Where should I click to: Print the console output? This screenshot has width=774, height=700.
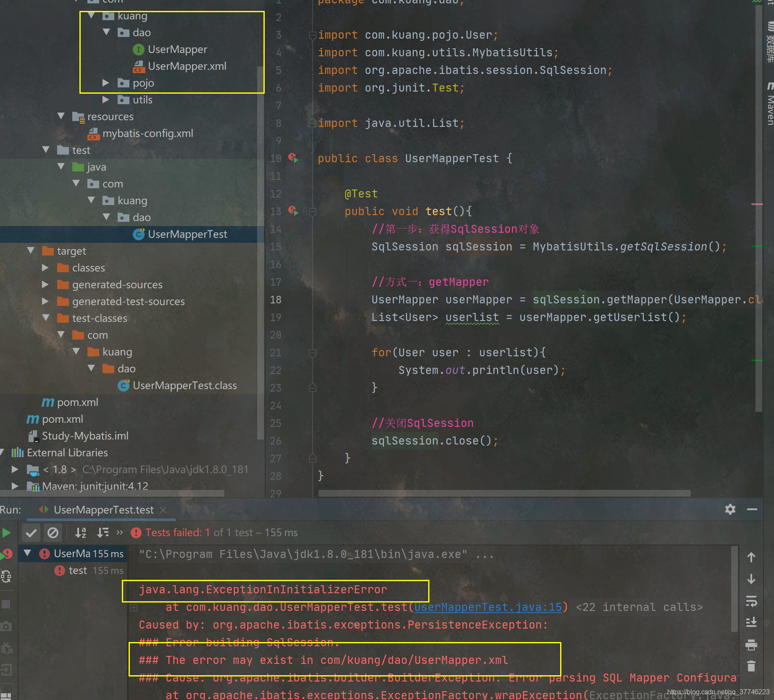751,645
